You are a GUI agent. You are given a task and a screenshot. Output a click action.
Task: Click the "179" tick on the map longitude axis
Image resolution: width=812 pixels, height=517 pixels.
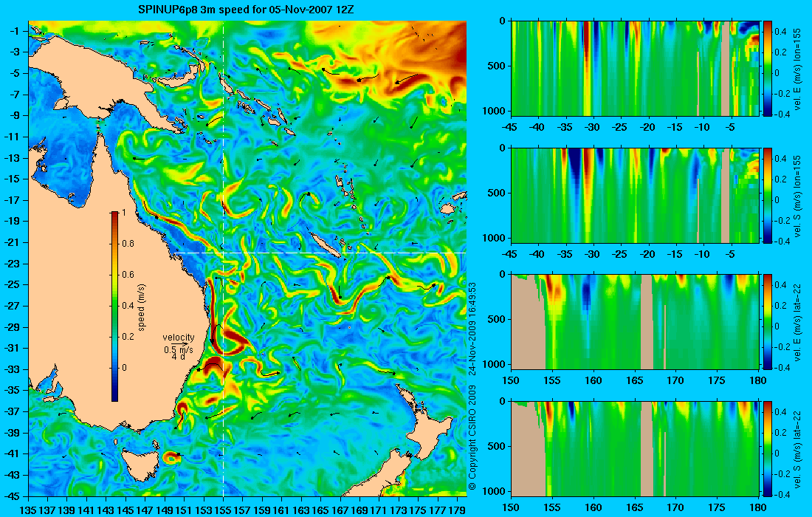pyautogui.click(x=458, y=510)
